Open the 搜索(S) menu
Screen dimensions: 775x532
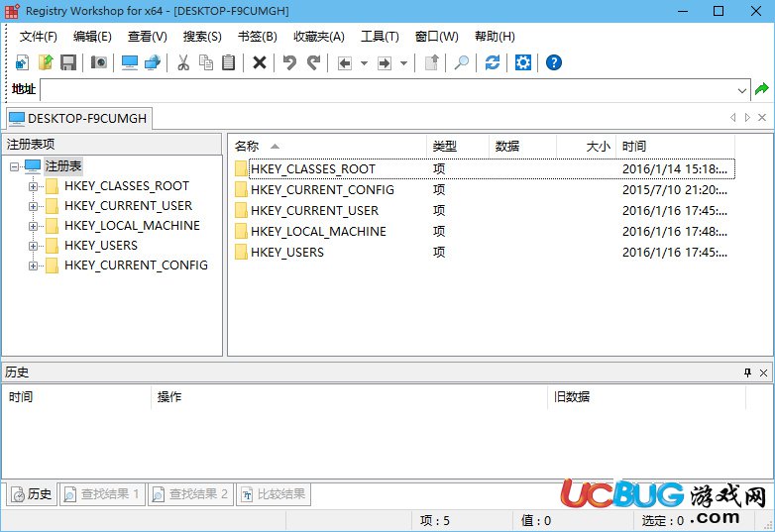pos(202,37)
